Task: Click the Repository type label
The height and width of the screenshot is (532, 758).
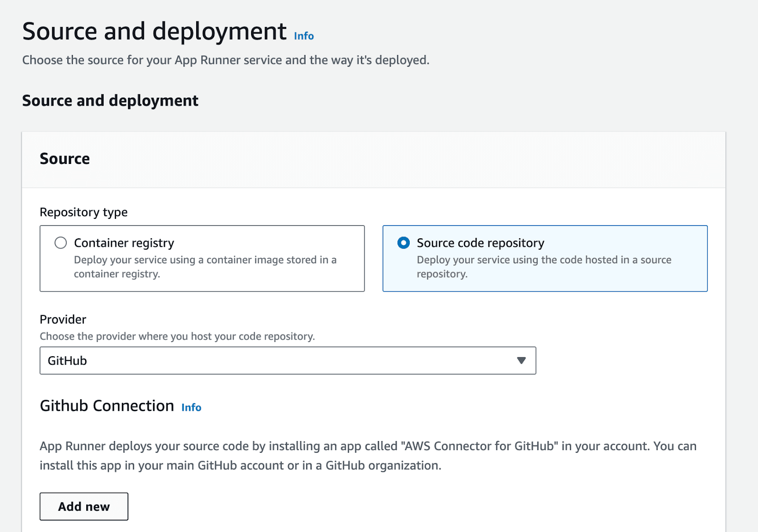Action: point(83,212)
